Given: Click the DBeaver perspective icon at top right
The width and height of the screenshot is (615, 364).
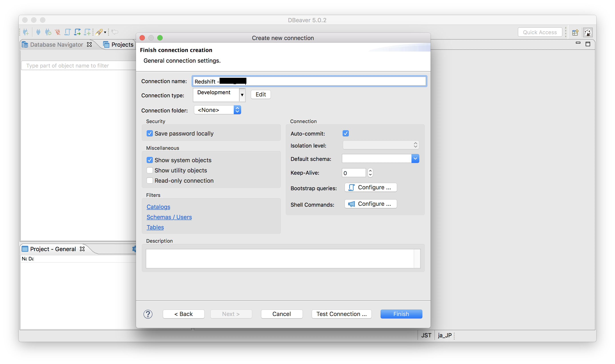Looking at the screenshot, I should [588, 32].
